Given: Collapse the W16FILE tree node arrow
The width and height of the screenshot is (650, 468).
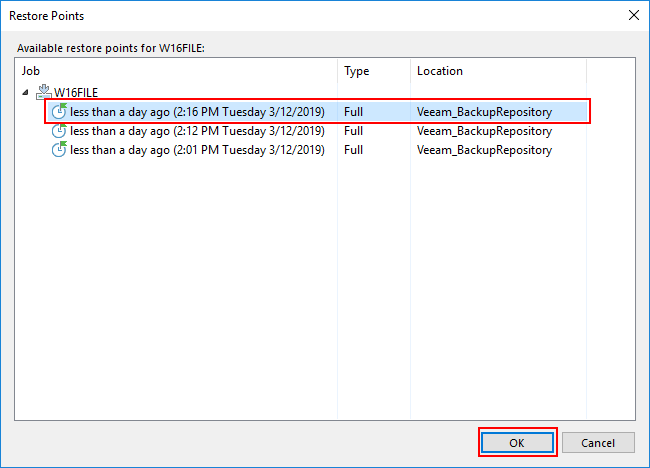Looking at the screenshot, I should (x=25, y=92).
